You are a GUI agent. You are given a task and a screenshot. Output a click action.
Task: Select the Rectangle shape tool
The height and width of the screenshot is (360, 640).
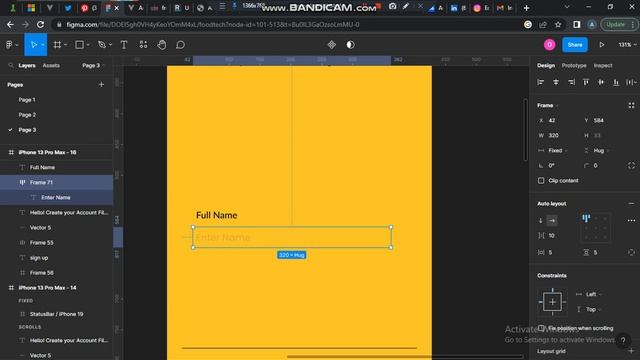(80, 45)
